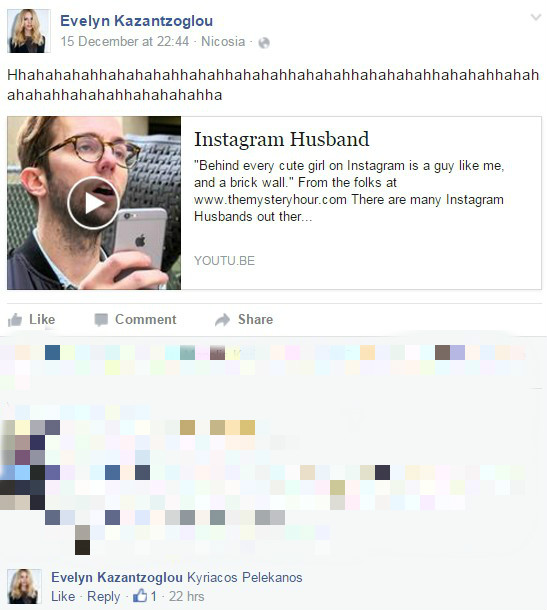Image resolution: width=547 pixels, height=610 pixels.
Task: Click the Evelyn Kazantzoglou name in the comment
Action: [117, 577]
